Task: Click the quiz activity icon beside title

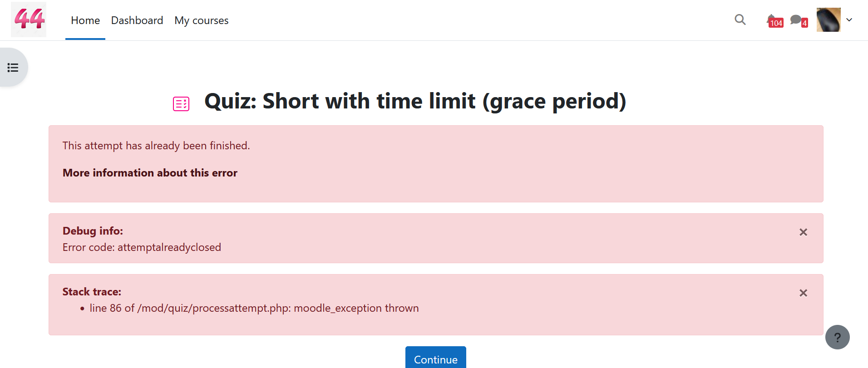Action: pos(181,104)
